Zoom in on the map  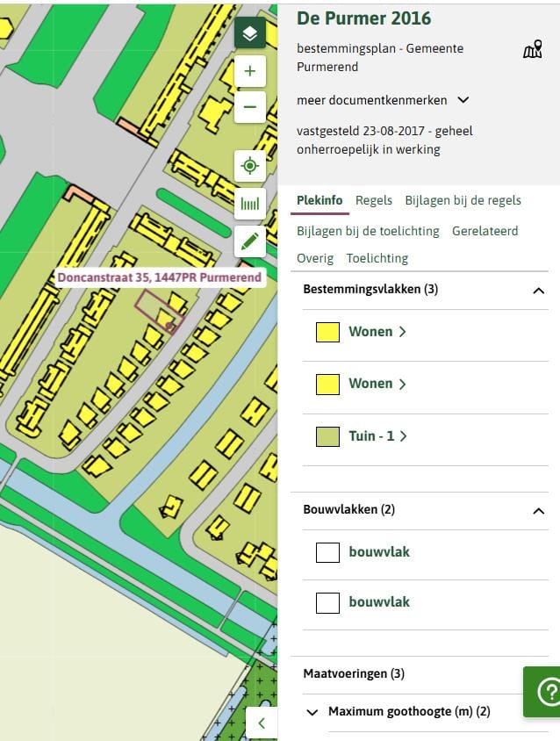coord(250,71)
